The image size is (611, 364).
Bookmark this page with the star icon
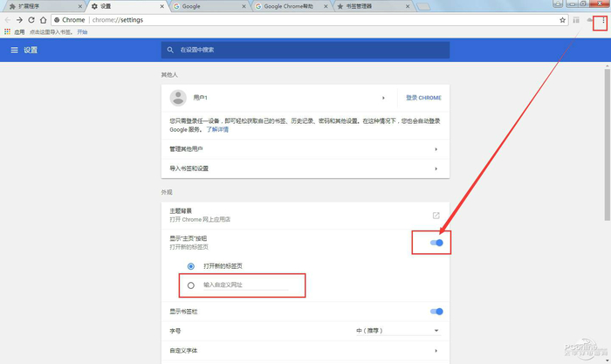[562, 20]
